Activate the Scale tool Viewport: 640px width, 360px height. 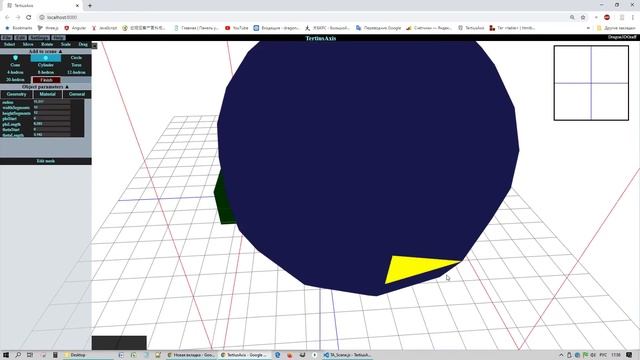point(66,44)
